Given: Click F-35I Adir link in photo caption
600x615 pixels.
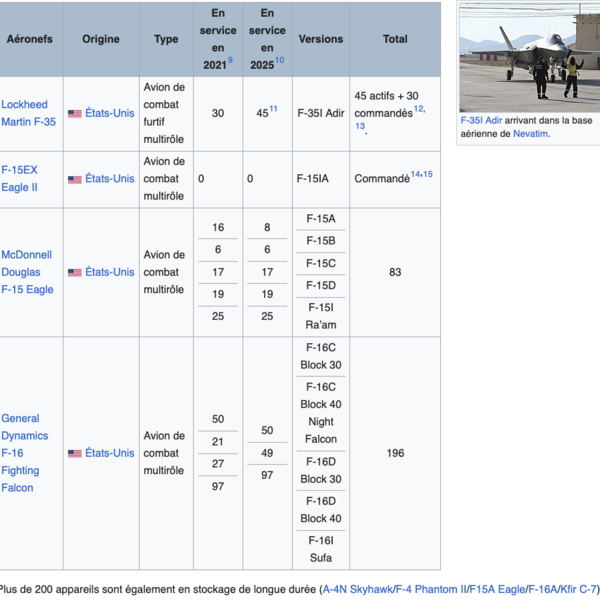Looking at the screenshot, I should click(481, 120).
